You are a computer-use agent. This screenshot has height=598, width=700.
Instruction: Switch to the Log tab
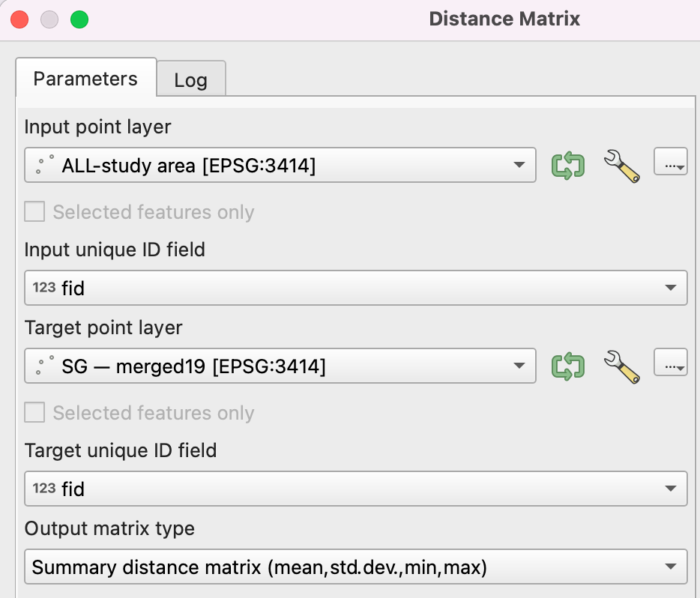(x=190, y=80)
